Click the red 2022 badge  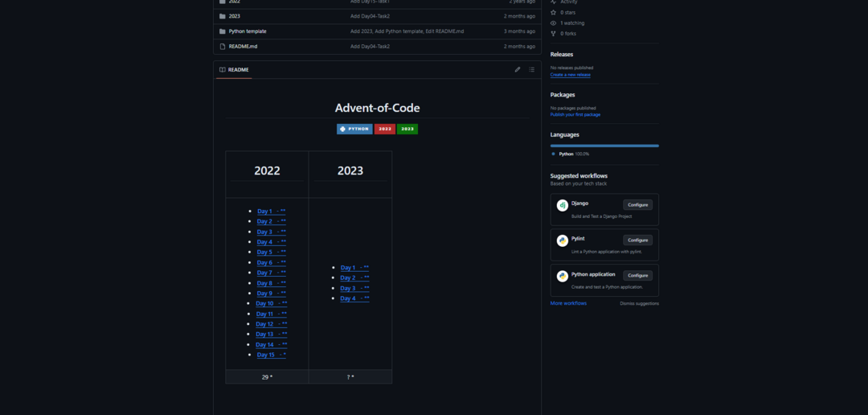click(x=385, y=129)
